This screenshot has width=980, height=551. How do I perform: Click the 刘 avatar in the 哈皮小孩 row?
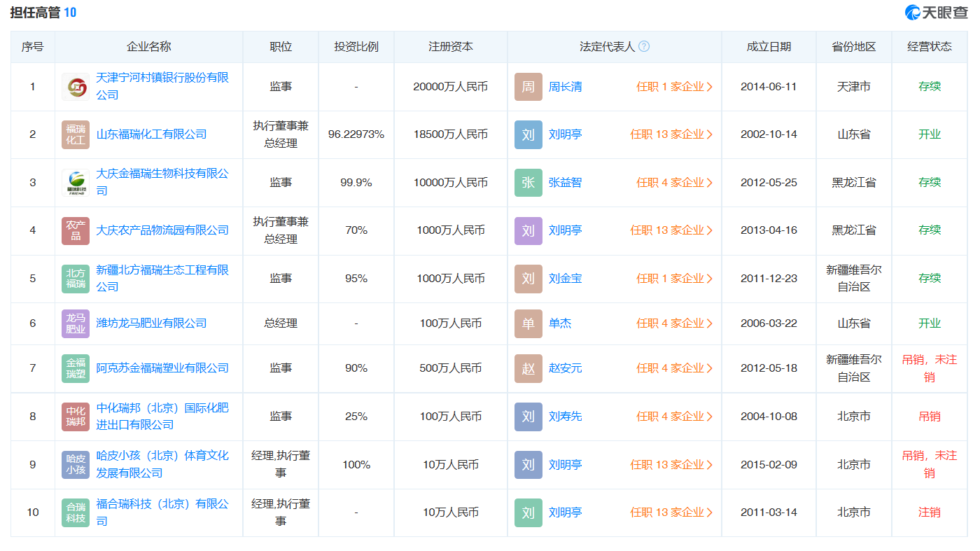click(x=528, y=465)
